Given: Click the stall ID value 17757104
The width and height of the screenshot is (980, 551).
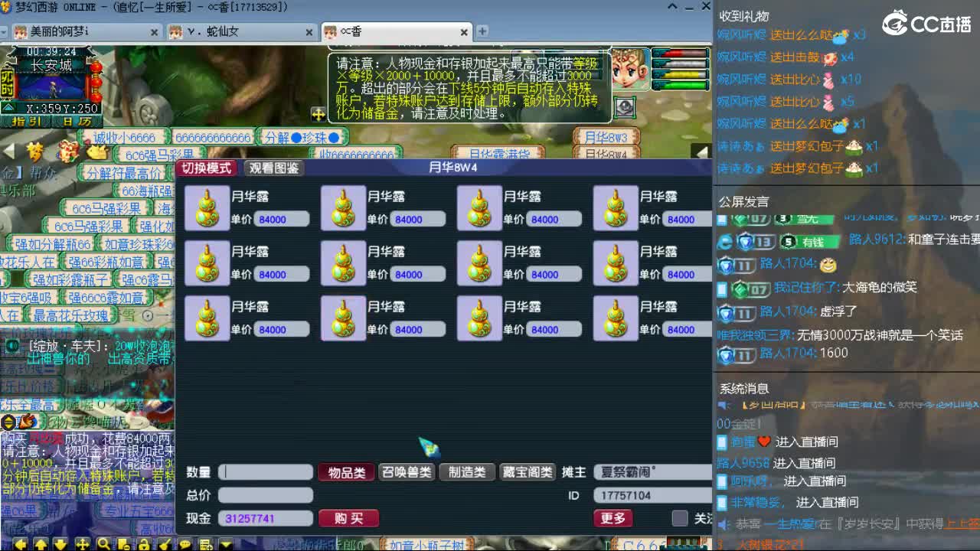Looking at the screenshot, I should pyautogui.click(x=652, y=495).
